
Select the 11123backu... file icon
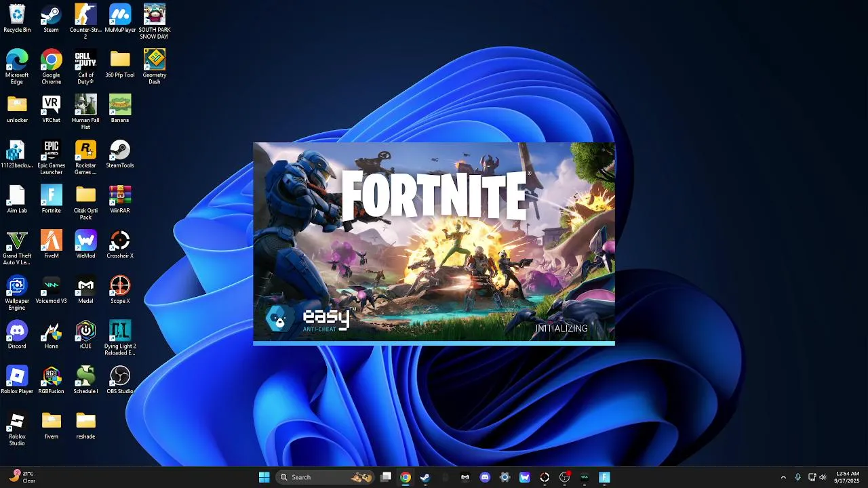click(17, 154)
